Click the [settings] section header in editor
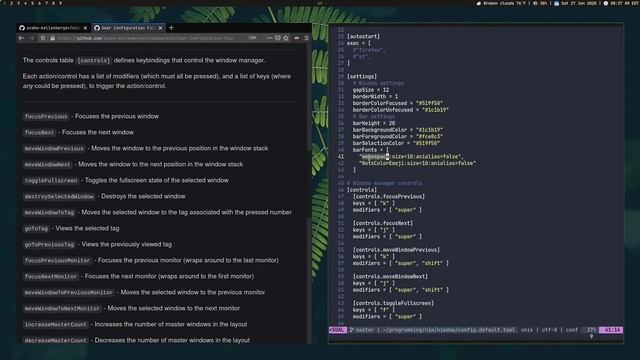The width and height of the screenshot is (640, 360). tap(362, 76)
